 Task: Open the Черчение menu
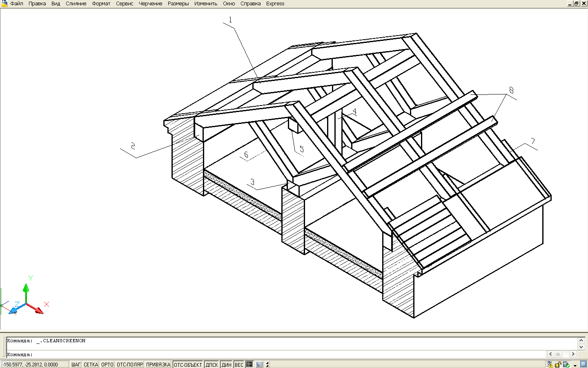pos(151,3)
